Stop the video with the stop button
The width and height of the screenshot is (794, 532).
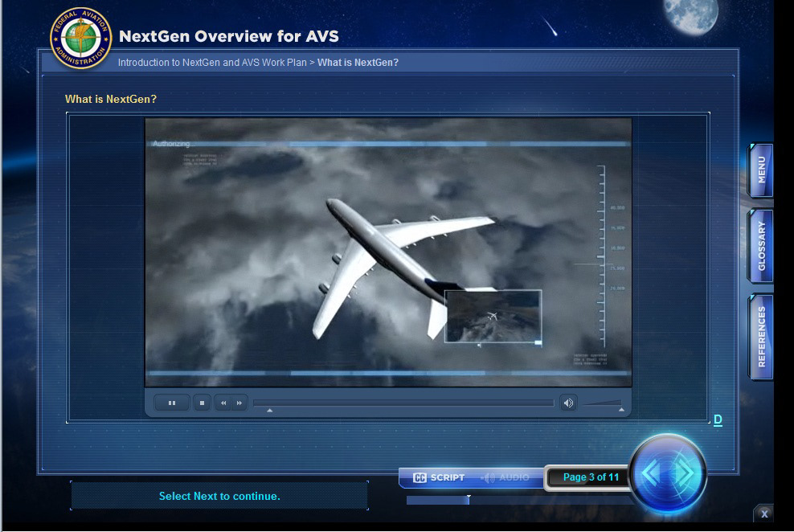tap(202, 403)
